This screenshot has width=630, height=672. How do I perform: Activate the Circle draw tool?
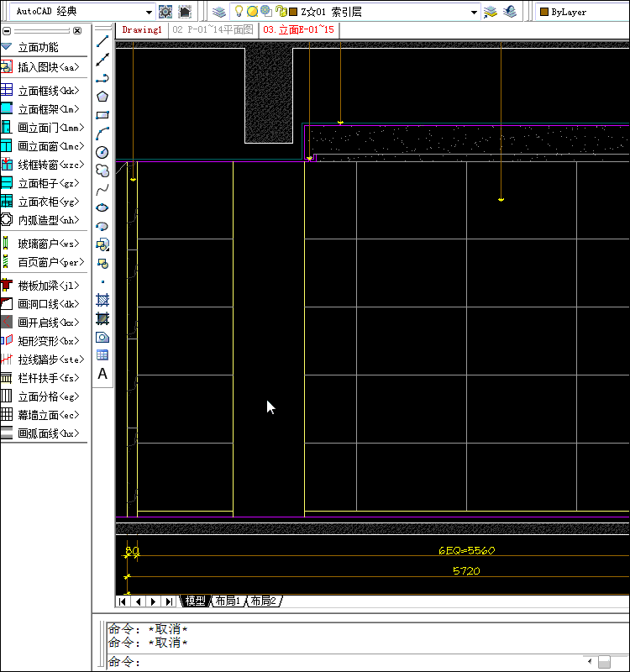tap(102, 152)
